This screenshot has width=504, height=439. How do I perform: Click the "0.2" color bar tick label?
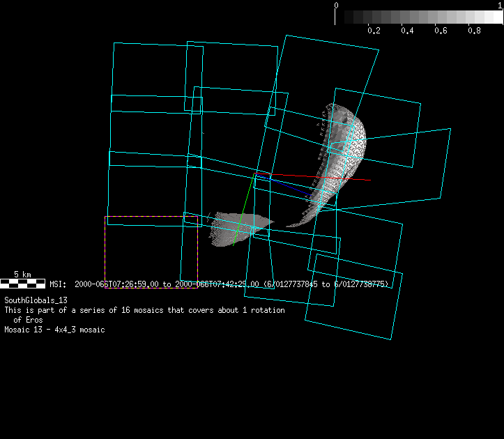[x=374, y=31]
